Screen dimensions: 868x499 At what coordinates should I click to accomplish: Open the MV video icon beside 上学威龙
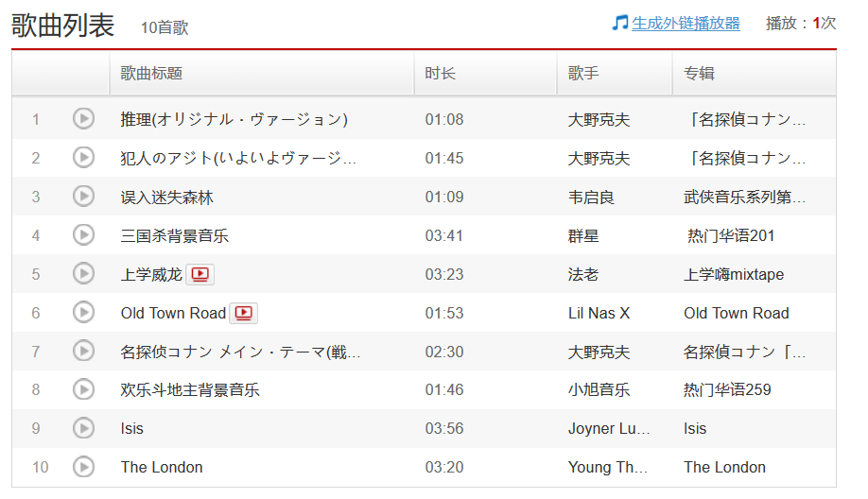click(x=200, y=274)
